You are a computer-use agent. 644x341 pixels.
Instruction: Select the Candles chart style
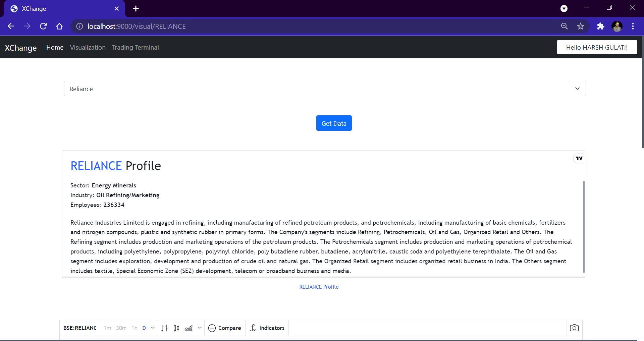[176, 328]
